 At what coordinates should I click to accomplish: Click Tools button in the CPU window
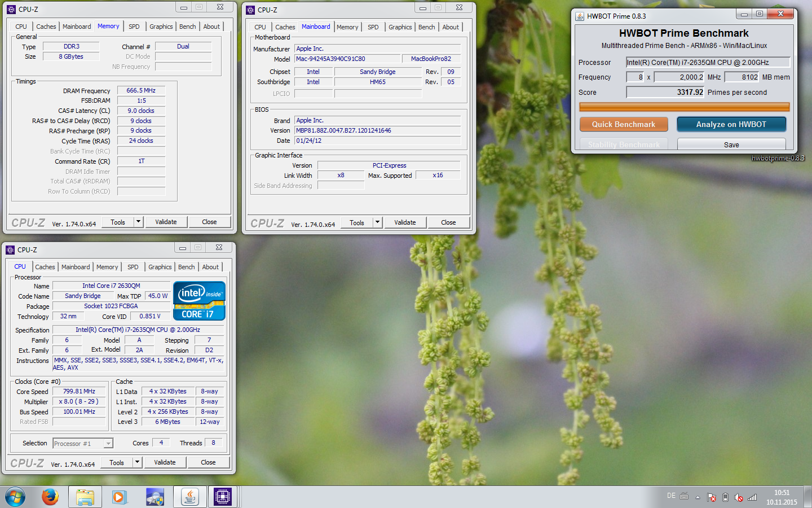point(117,462)
